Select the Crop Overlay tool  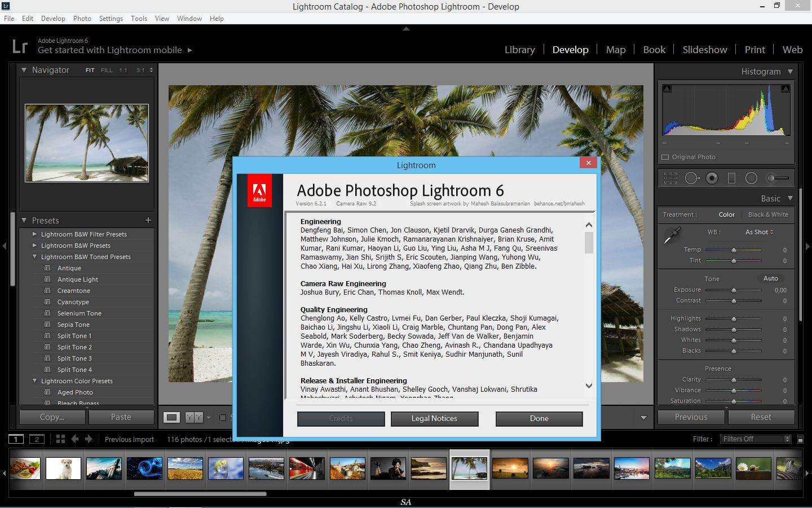pyautogui.click(x=670, y=178)
